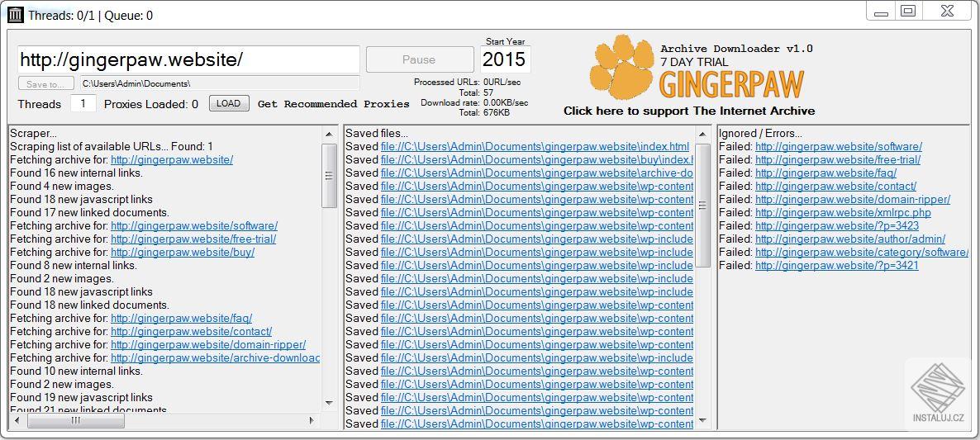Click the http://gingerpaw.website/ URL input field
This screenshot has width=980, height=440.
click(188, 60)
